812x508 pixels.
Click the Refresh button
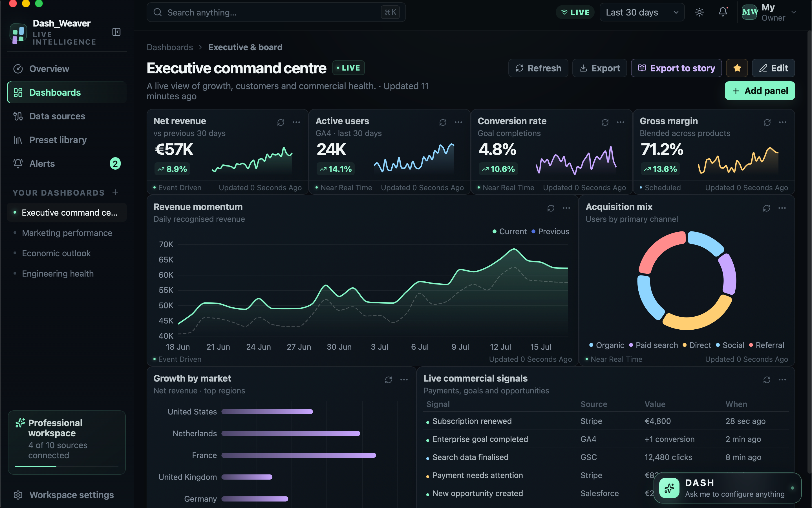click(538, 68)
